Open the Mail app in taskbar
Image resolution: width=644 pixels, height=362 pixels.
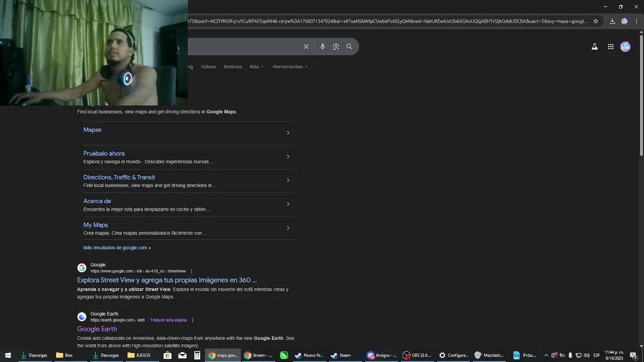pos(182,355)
